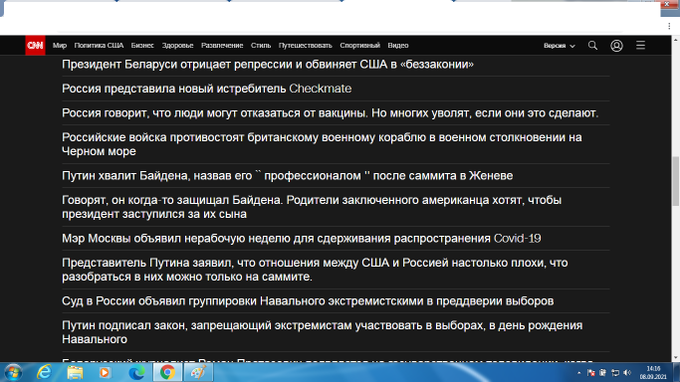Open File Explorer folder in taskbar

coord(75,372)
